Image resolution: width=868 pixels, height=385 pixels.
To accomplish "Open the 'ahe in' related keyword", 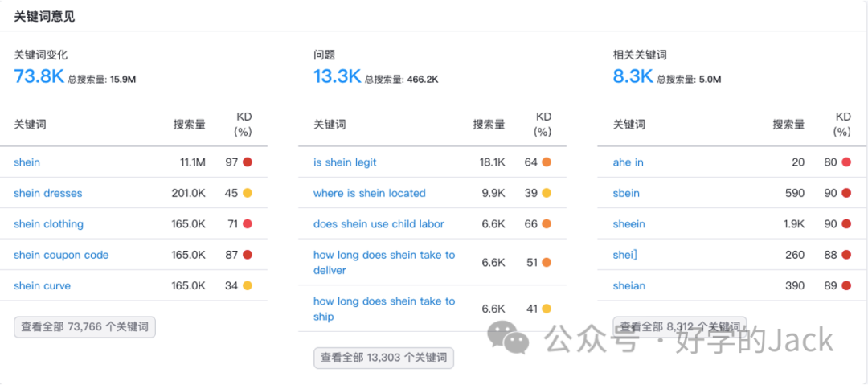I will (628, 162).
